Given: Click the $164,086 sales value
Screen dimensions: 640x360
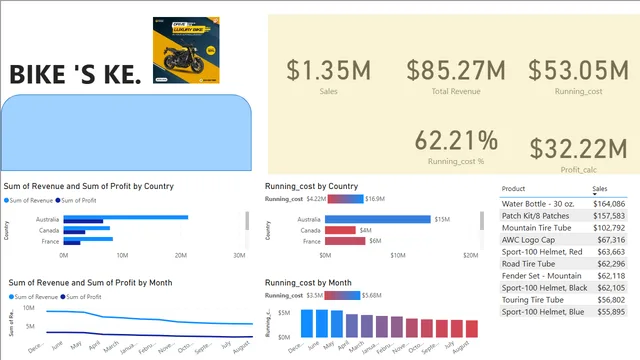Looking at the screenshot, I should click(609, 204).
